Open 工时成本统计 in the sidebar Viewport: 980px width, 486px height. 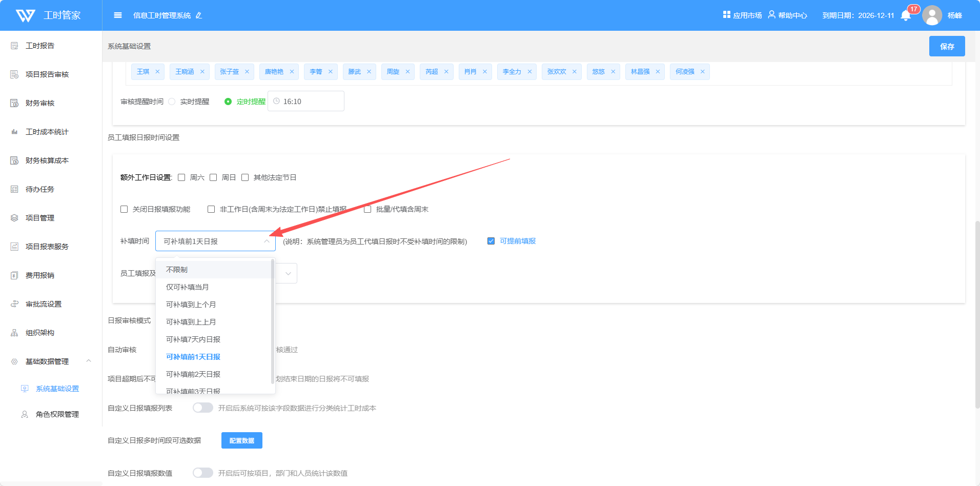pos(47,132)
